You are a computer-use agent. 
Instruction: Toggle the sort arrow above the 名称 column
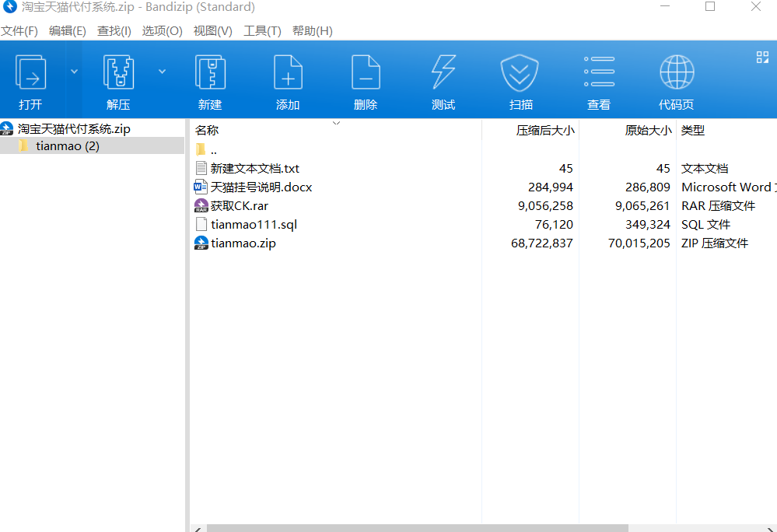[x=336, y=122]
